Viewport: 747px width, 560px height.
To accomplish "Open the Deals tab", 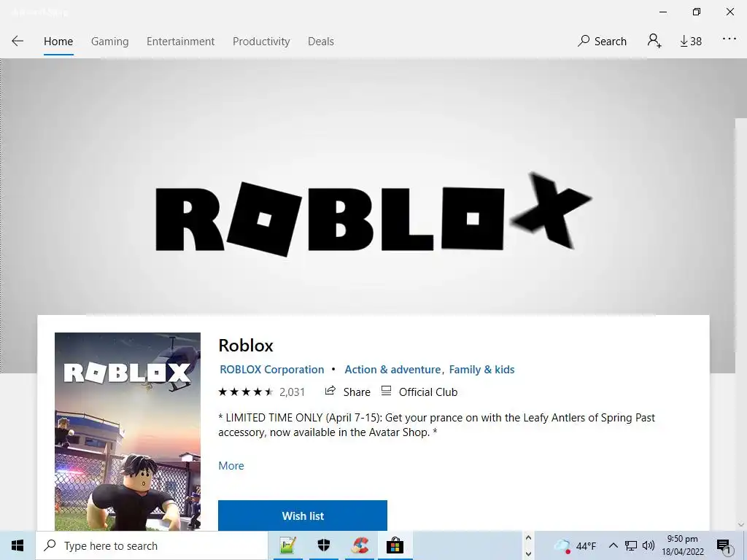I will coord(321,42).
